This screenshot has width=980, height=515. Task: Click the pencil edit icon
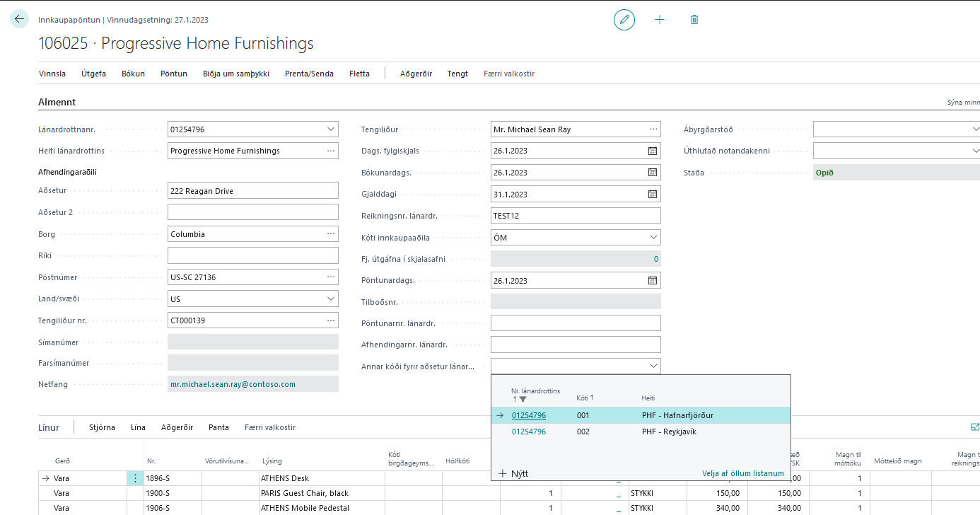click(624, 20)
